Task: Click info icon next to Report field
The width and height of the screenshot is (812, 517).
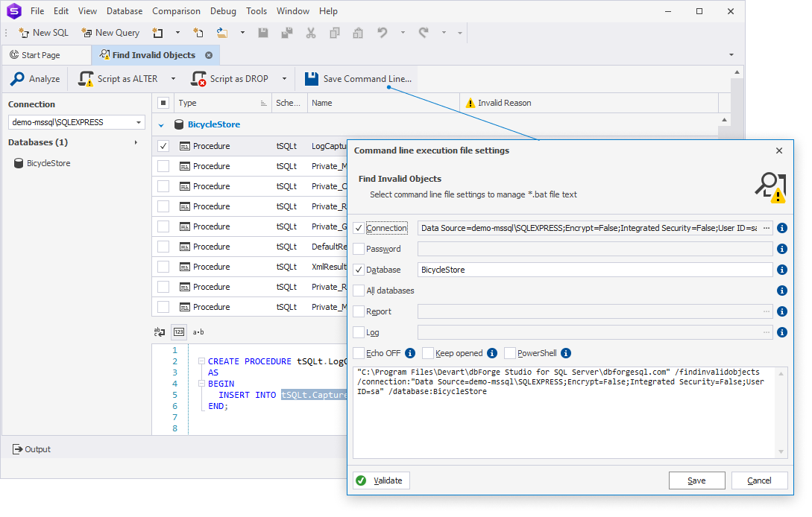Action: tap(782, 311)
